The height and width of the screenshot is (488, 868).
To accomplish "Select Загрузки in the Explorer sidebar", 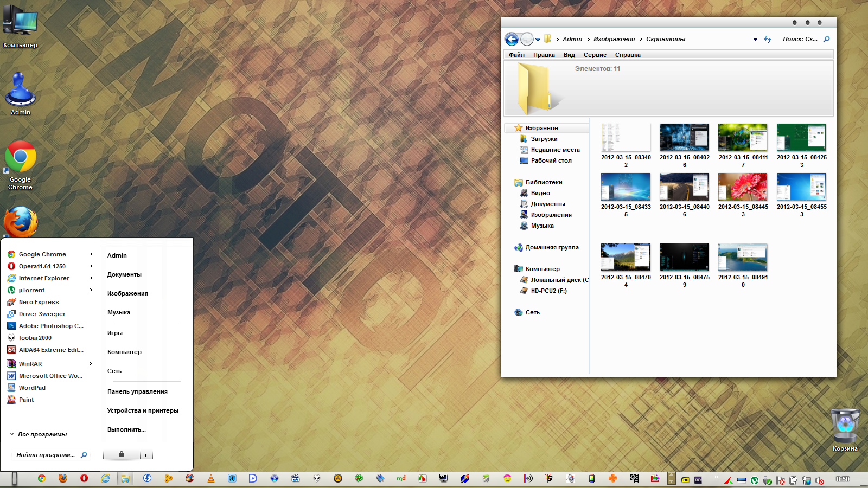I will click(544, 139).
